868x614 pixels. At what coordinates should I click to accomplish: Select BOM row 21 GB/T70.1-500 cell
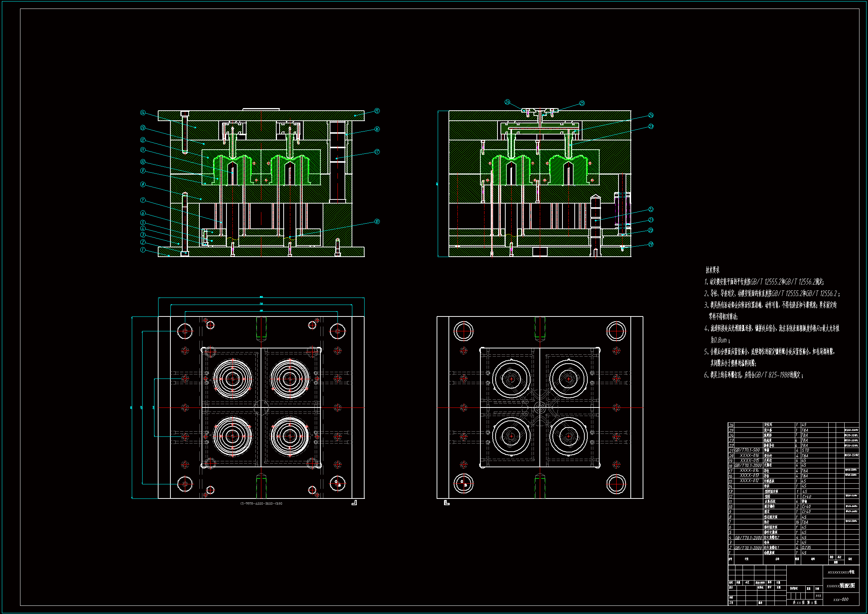click(747, 450)
